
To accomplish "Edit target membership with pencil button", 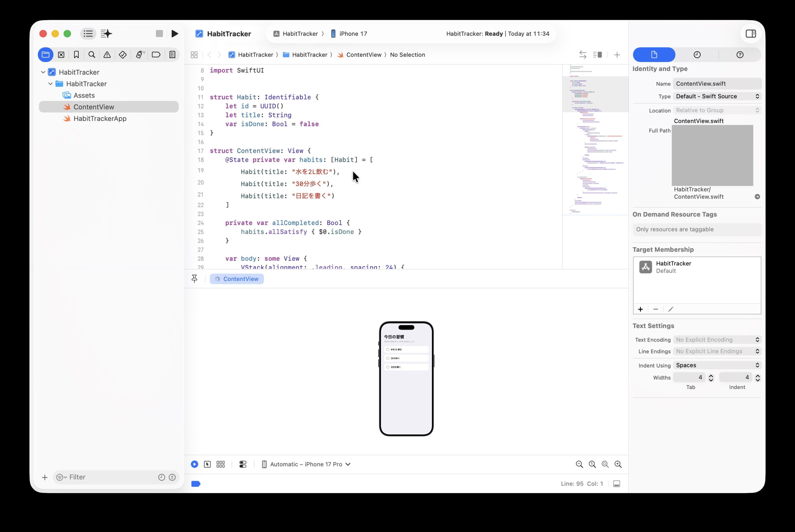I will point(670,309).
